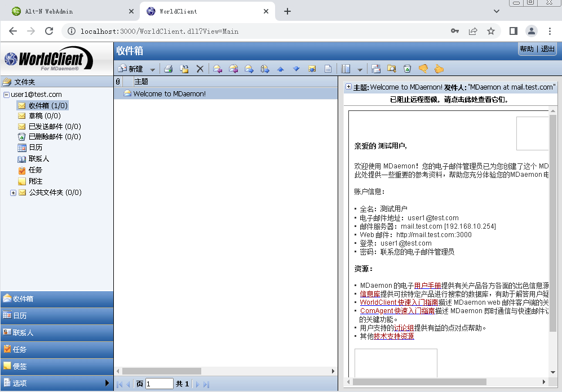Click the move/copy to folder icon
The height and width of the screenshot is (392, 562).
(x=184, y=69)
